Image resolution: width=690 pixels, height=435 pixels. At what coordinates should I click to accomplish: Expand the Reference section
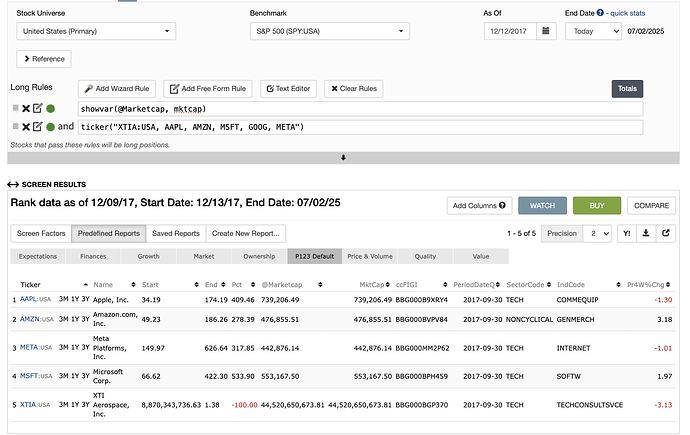pyautogui.click(x=44, y=59)
